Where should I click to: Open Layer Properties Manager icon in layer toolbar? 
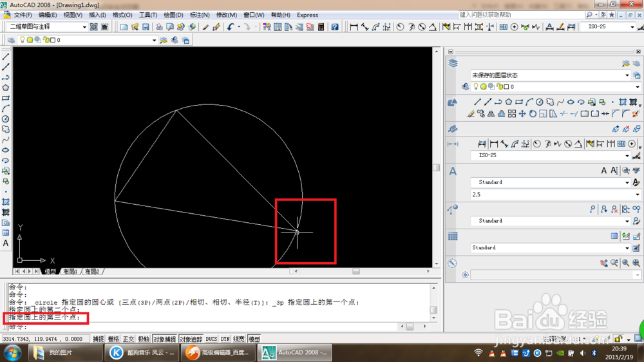click(11, 40)
